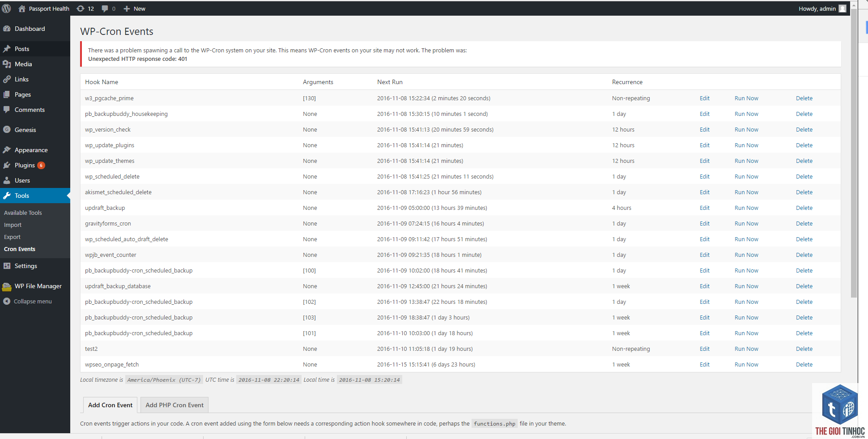Open the Import submenu item
The image size is (868, 439).
point(13,225)
